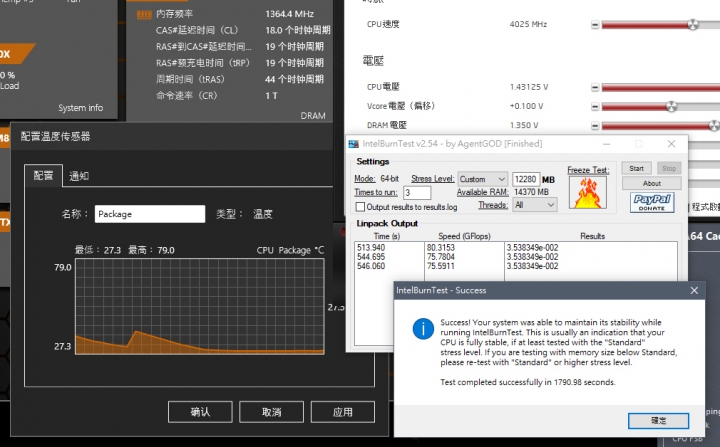The height and width of the screenshot is (447, 720).
Task: Click the 取消 button in sensor dialog
Action: 271,412
